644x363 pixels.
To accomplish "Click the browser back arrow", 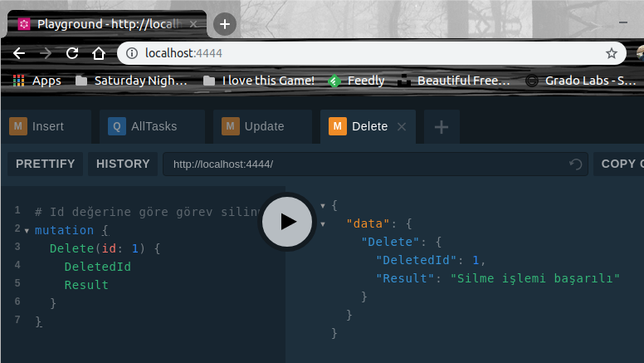I will [x=19, y=53].
